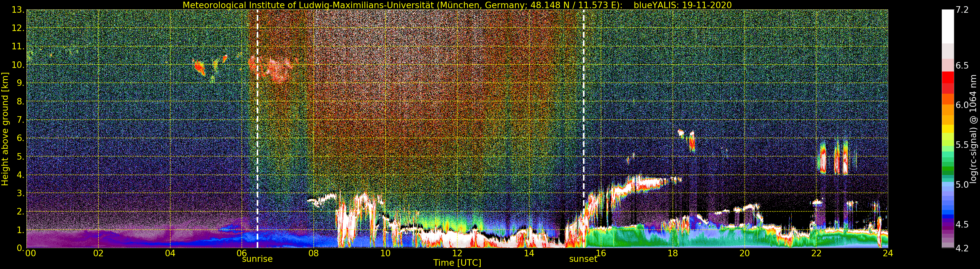Click the red cirrus cloud patch near 05 UTC
Screen dimensions: 980x269
199,68
